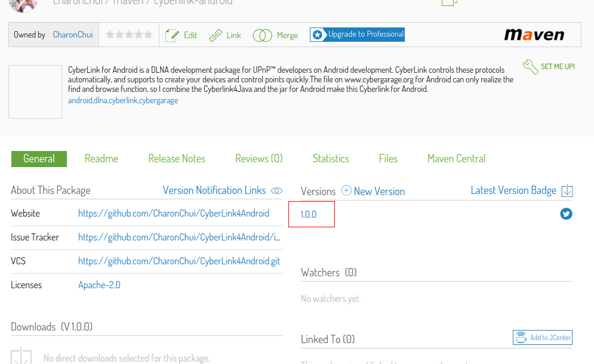Click the Edit pencil icon
The image size is (594, 364).
(x=172, y=35)
